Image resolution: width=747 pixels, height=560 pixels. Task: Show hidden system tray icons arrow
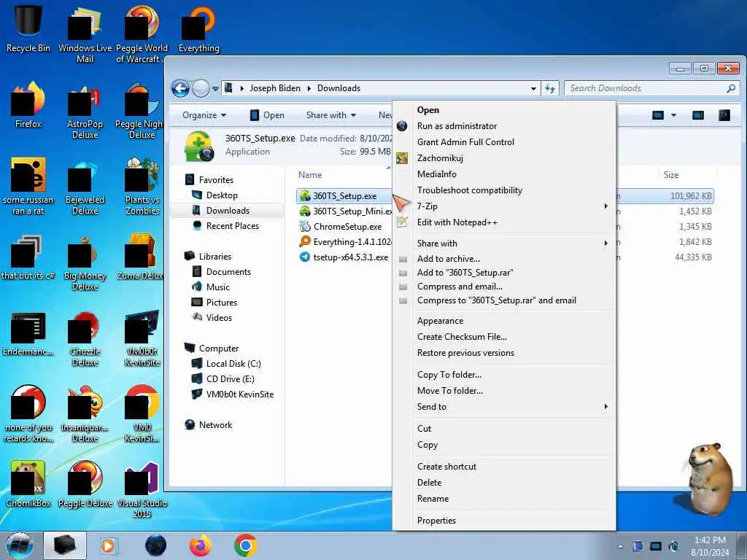coord(620,546)
